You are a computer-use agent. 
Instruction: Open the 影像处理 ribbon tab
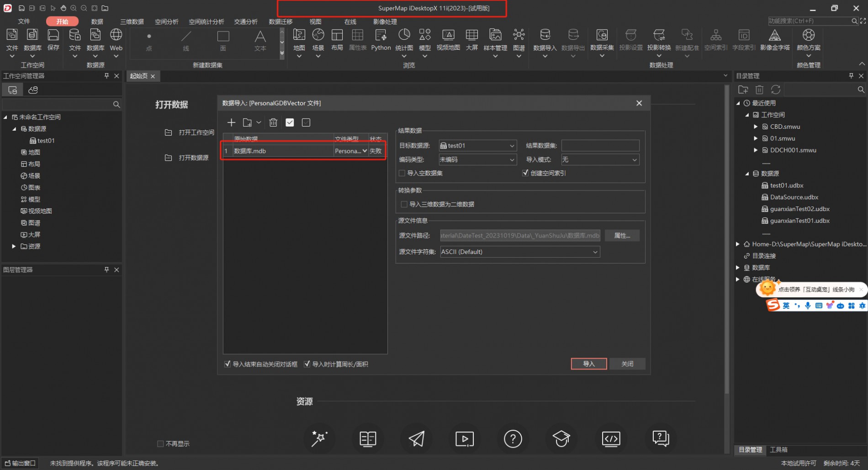coord(385,21)
